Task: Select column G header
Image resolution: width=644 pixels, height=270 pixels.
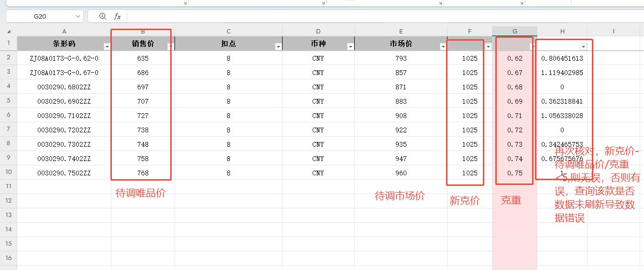Action: click(514, 32)
